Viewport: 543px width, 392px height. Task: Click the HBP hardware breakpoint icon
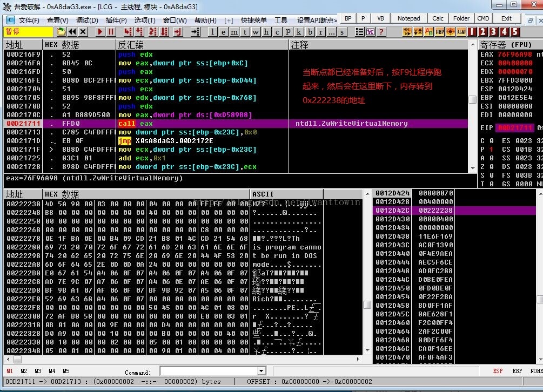click(439, 32)
